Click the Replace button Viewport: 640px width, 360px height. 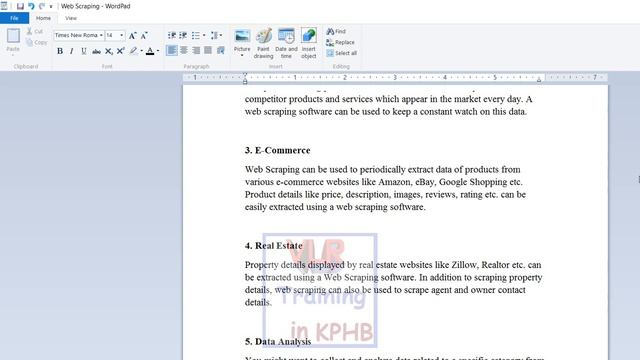pos(340,42)
